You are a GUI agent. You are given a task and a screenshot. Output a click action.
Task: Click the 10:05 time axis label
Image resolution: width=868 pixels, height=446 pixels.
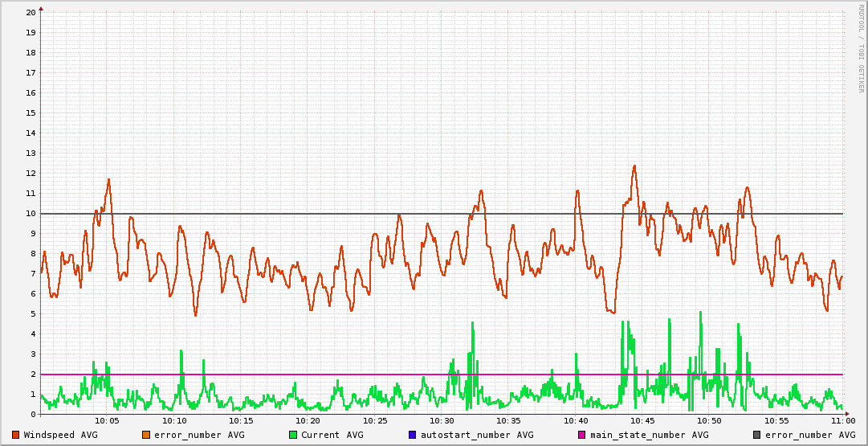(x=107, y=420)
